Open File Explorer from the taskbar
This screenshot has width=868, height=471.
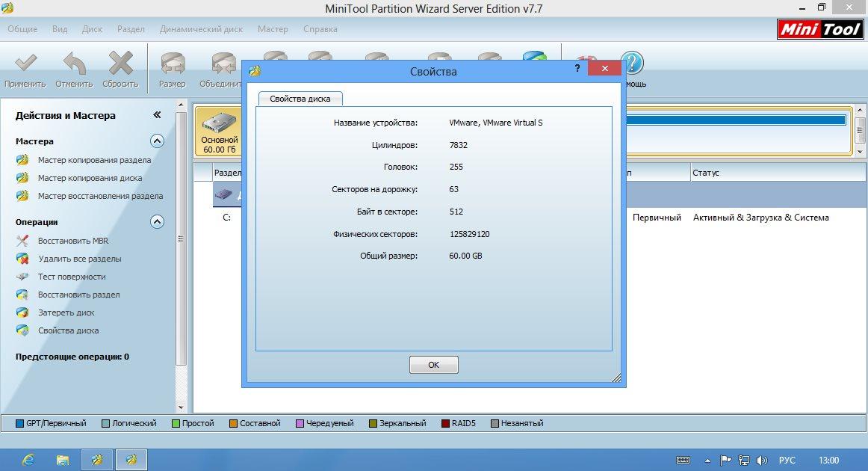point(63,460)
